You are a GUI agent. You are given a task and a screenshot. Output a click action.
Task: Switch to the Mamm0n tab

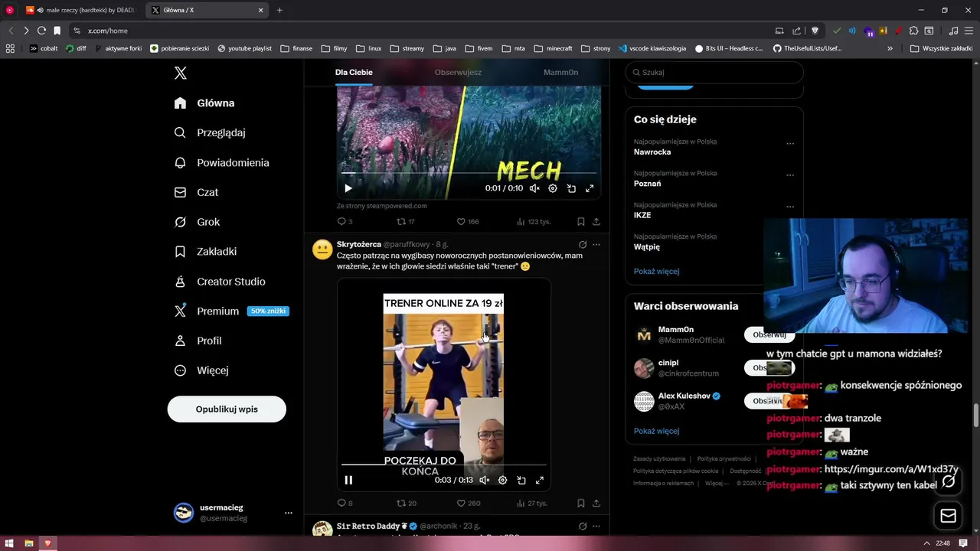560,72
